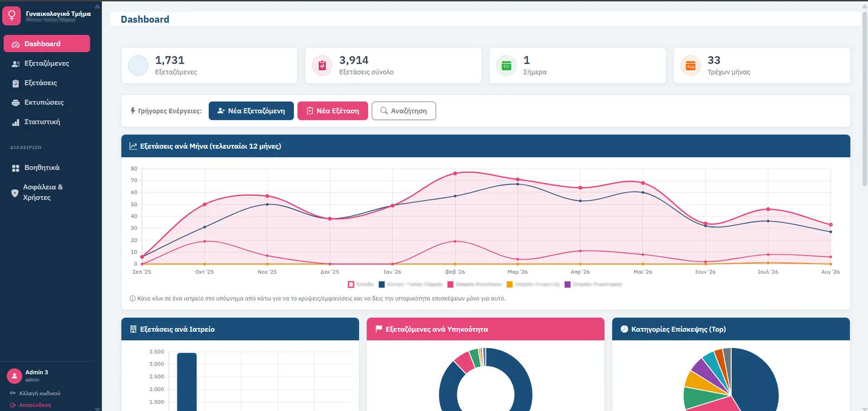Click the logout icon beside Αποσύνδεση

12,405
